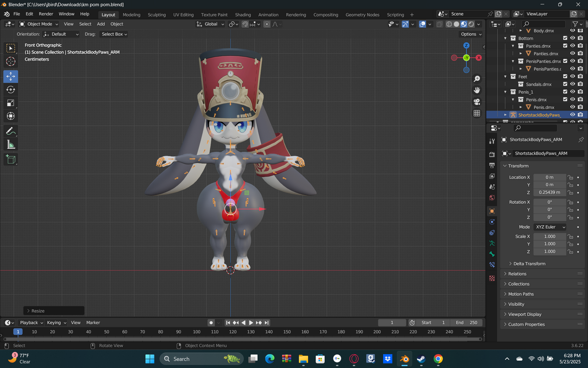The height and width of the screenshot is (368, 588).
Task: Expand the Viewport Display panel
Action: [x=524, y=314]
